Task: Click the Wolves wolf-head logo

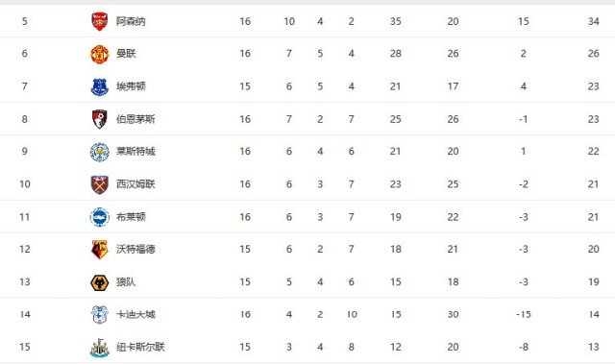Action: [100, 282]
